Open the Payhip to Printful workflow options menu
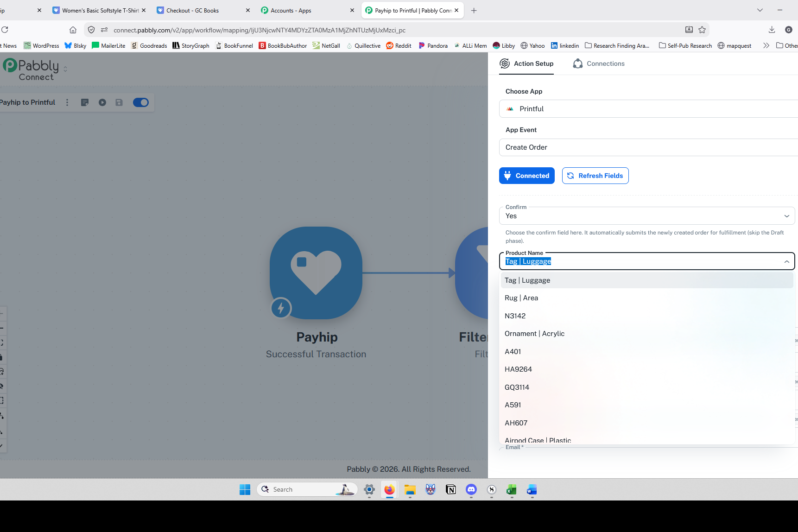 (67, 102)
